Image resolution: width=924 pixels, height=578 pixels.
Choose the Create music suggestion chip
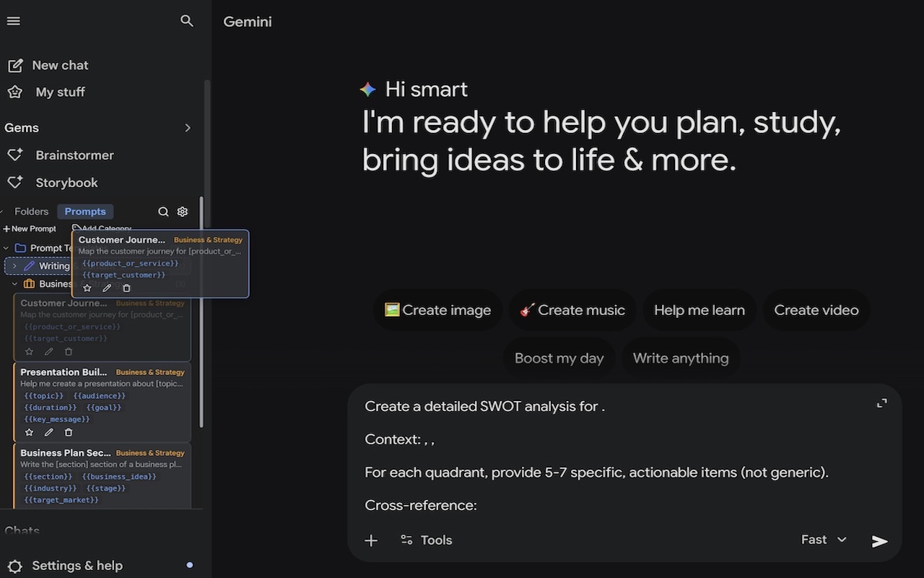click(x=572, y=310)
